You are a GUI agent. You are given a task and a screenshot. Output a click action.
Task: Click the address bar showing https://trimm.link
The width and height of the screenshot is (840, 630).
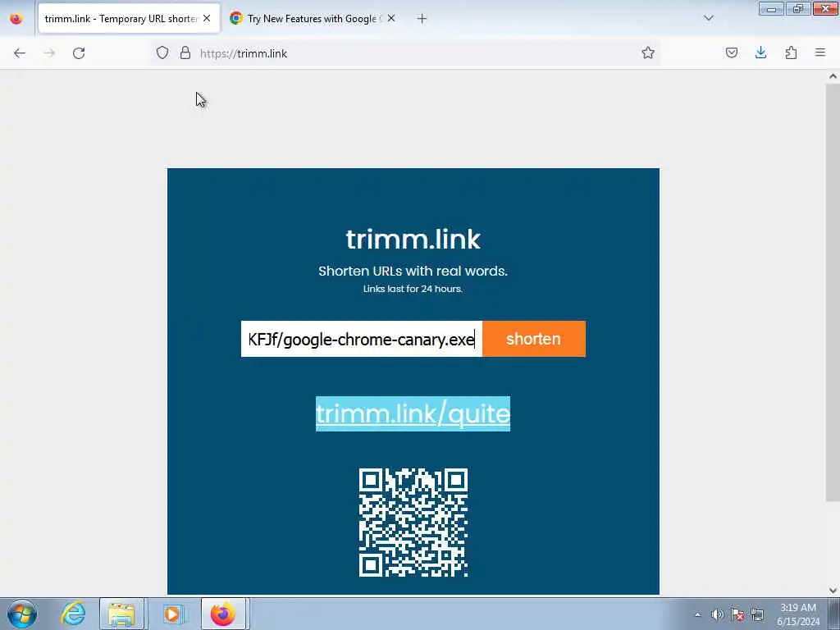click(x=407, y=53)
